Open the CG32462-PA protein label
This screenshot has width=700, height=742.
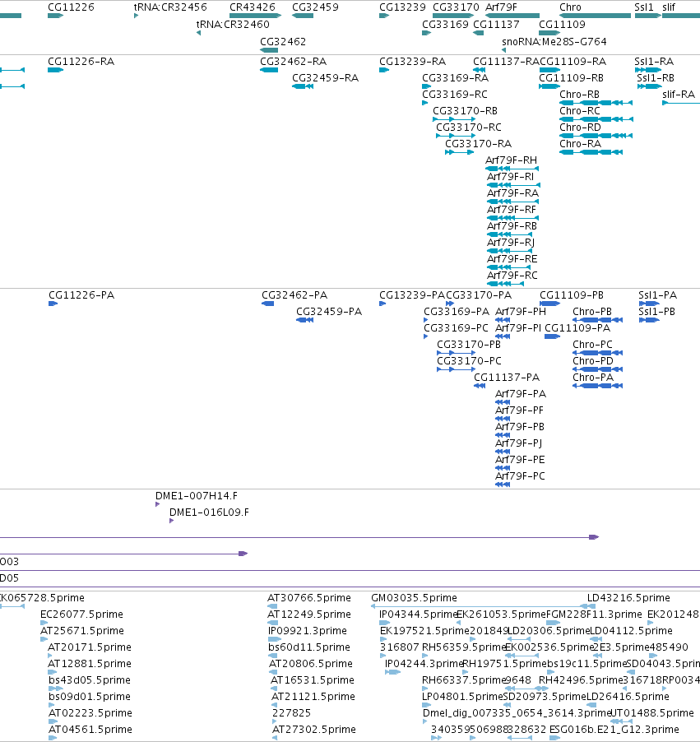tap(294, 295)
